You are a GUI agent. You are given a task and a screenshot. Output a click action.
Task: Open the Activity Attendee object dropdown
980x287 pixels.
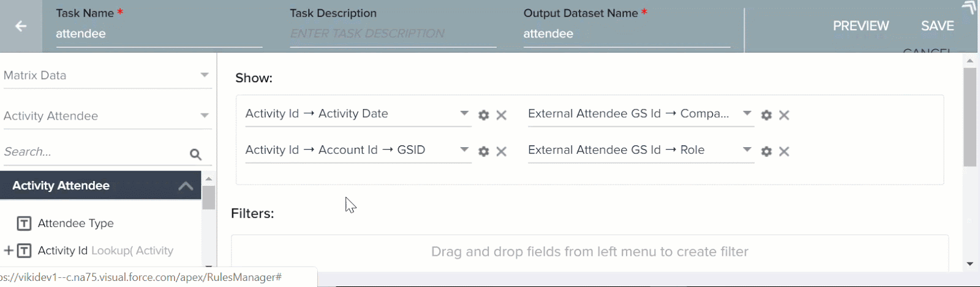pyautogui.click(x=107, y=116)
